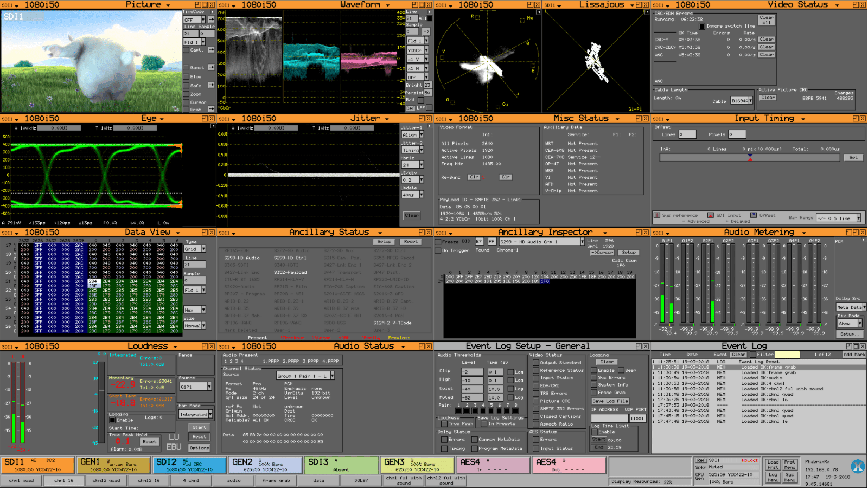
Task: Click the PHABRIX logo icon
Action: [x=858, y=466]
